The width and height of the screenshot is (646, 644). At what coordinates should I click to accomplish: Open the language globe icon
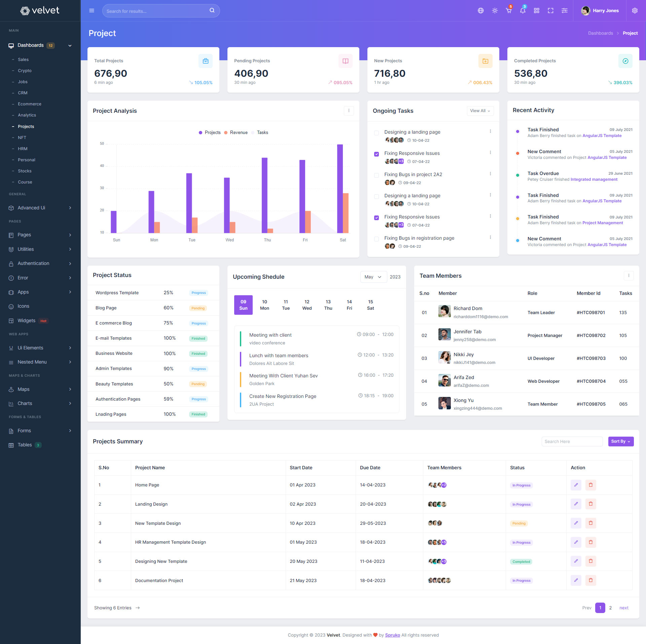[480, 11]
